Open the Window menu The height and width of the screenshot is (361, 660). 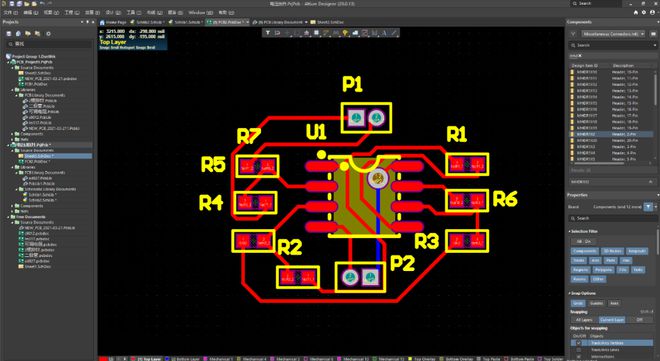(x=197, y=13)
